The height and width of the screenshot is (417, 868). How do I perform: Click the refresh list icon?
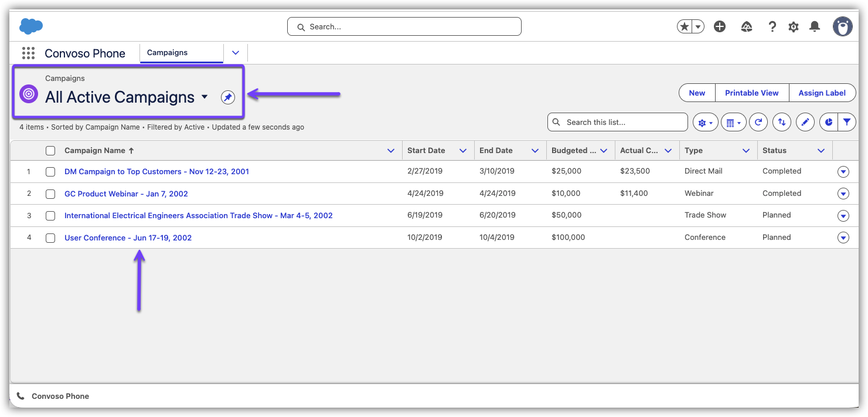[x=758, y=122]
